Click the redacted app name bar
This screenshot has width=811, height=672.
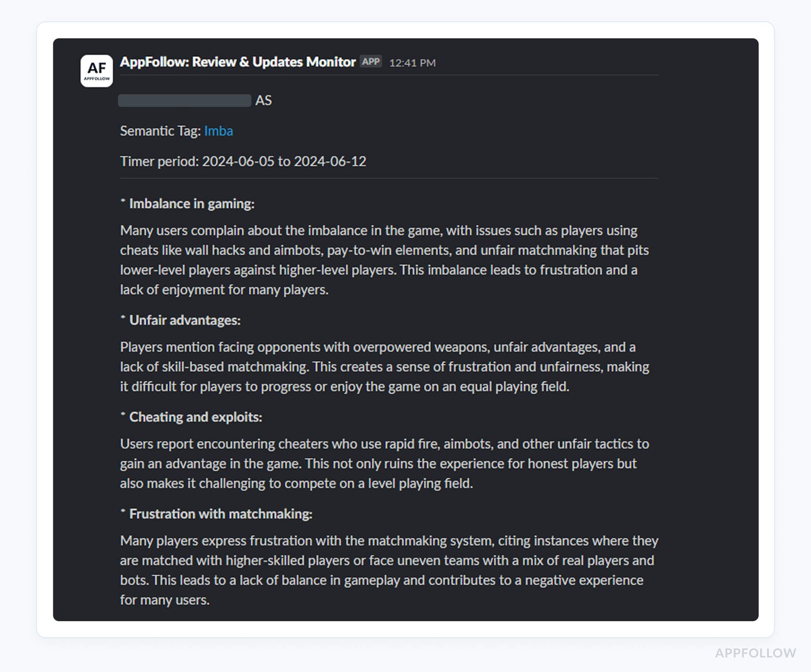click(x=184, y=101)
